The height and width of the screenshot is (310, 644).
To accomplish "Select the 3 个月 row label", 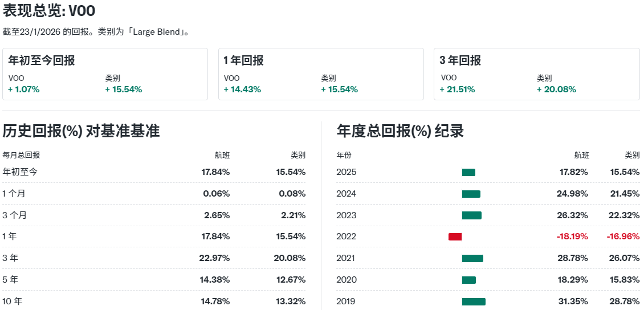I will (14, 215).
